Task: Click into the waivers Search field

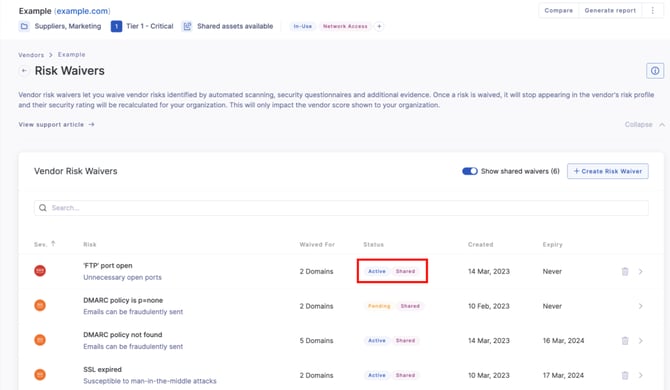Action: click(x=341, y=208)
